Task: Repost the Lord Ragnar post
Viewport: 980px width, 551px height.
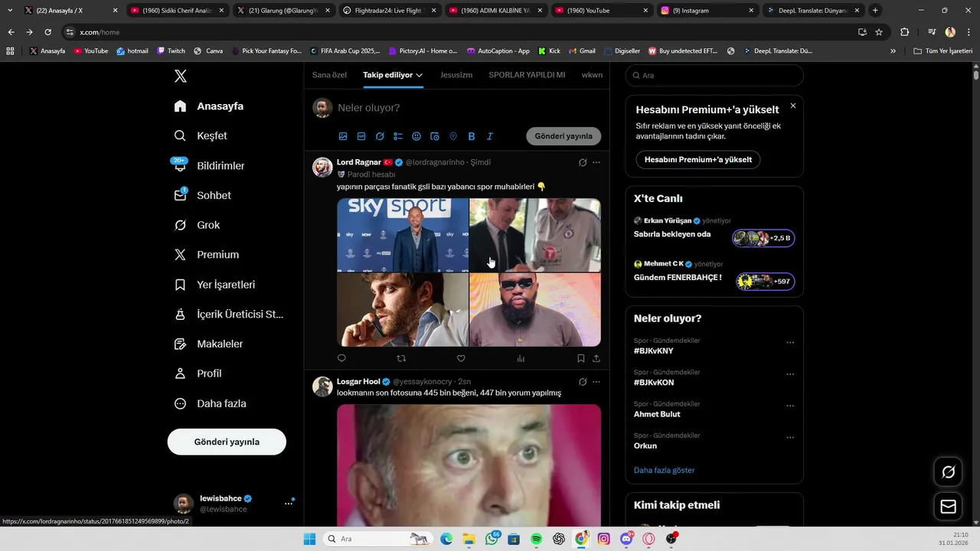Action: pos(401,358)
